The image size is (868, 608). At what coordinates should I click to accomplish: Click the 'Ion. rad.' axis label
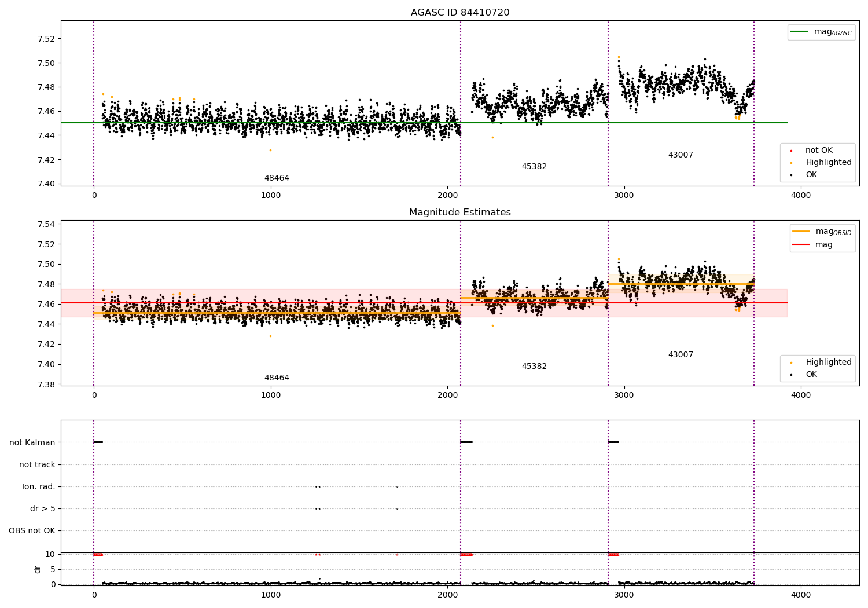[39, 487]
